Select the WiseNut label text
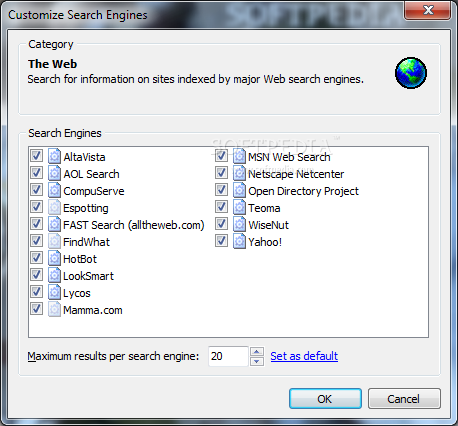Viewport: 458px width, 426px height. tap(269, 225)
